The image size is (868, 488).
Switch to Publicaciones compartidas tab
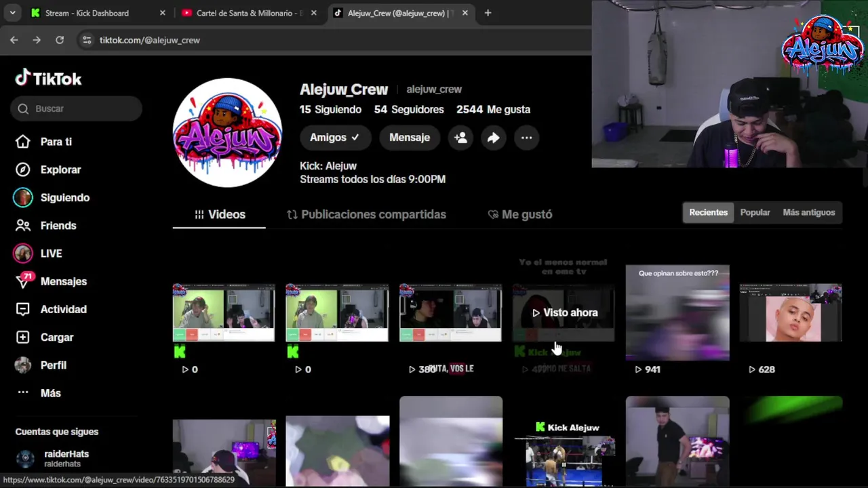tap(366, 214)
